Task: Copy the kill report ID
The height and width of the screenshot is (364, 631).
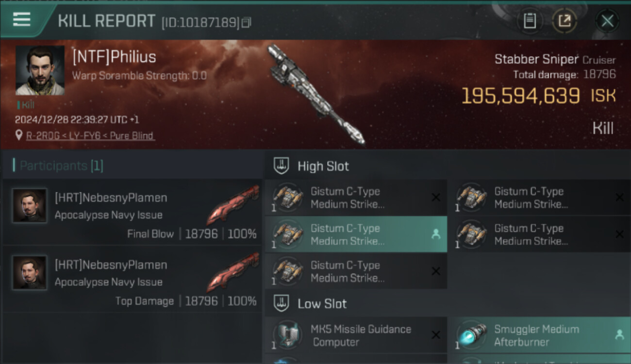Action: (246, 22)
